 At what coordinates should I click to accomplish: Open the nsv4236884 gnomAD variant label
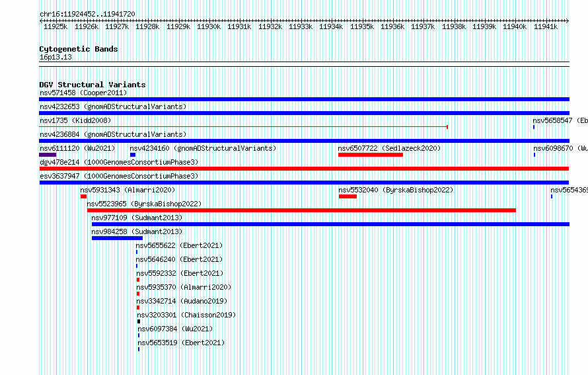[x=113, y=134]
